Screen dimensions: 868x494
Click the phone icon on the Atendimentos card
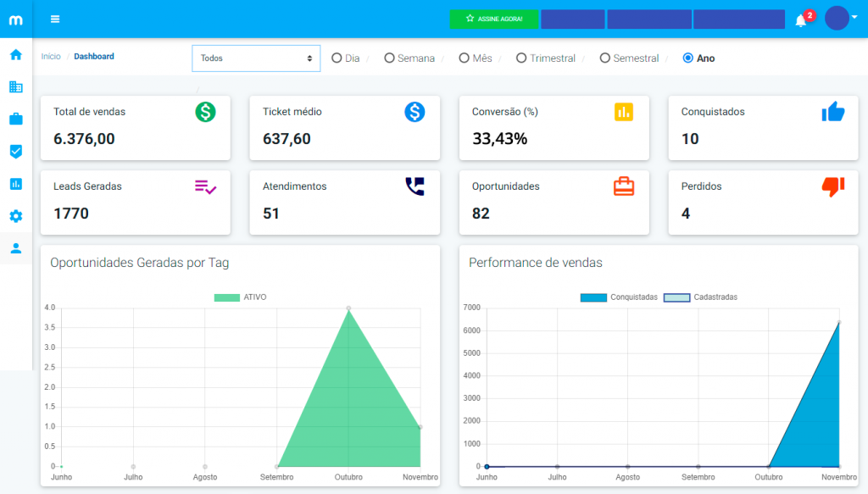click(414, 186)
